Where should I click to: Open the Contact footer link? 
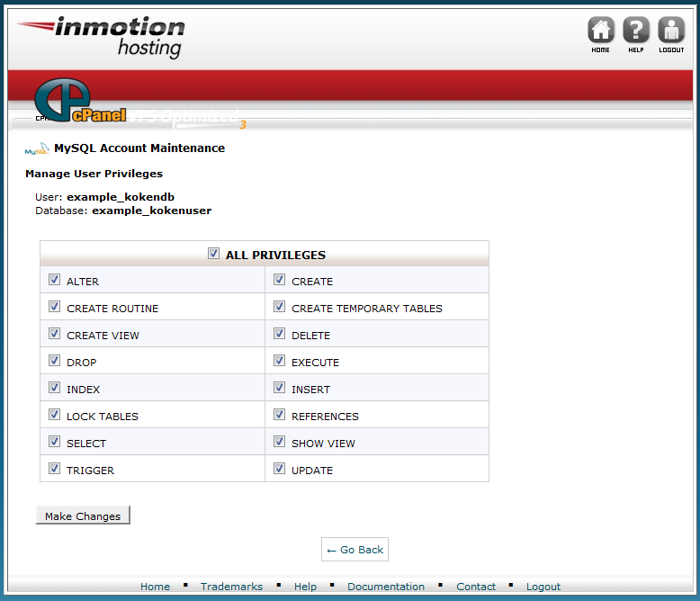(x=476, y=587)
